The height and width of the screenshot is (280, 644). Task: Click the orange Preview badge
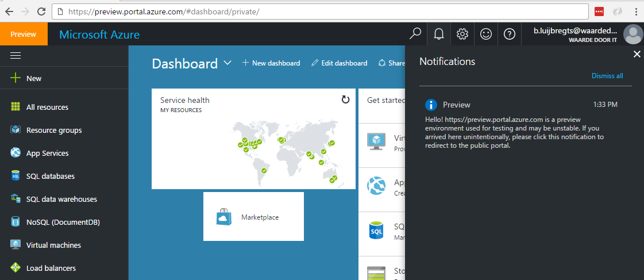point(24,34)
